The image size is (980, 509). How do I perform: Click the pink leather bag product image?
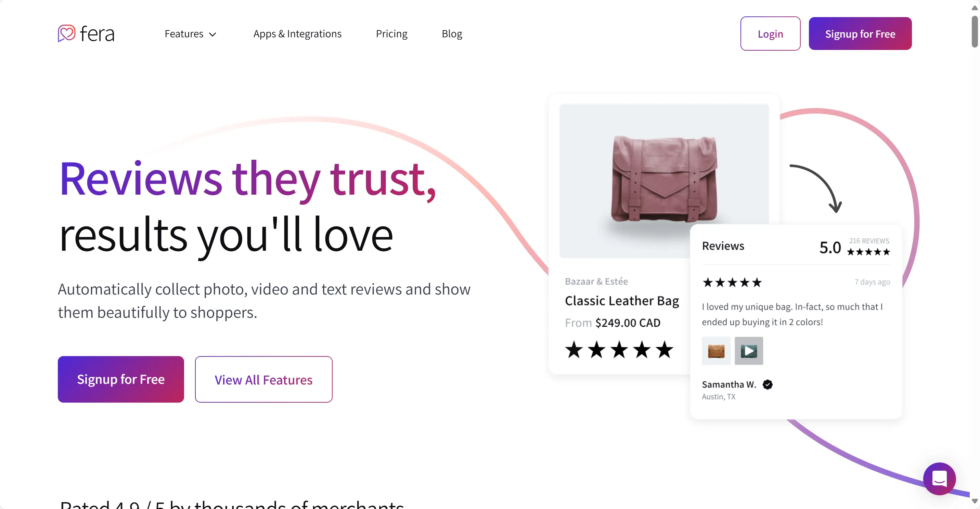pos(663,179)
